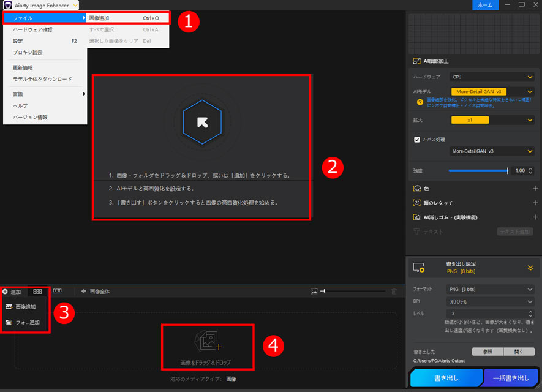Click the AI消しゴム eraser tool icon
This screenshot has width=542, height=392.
416,216
